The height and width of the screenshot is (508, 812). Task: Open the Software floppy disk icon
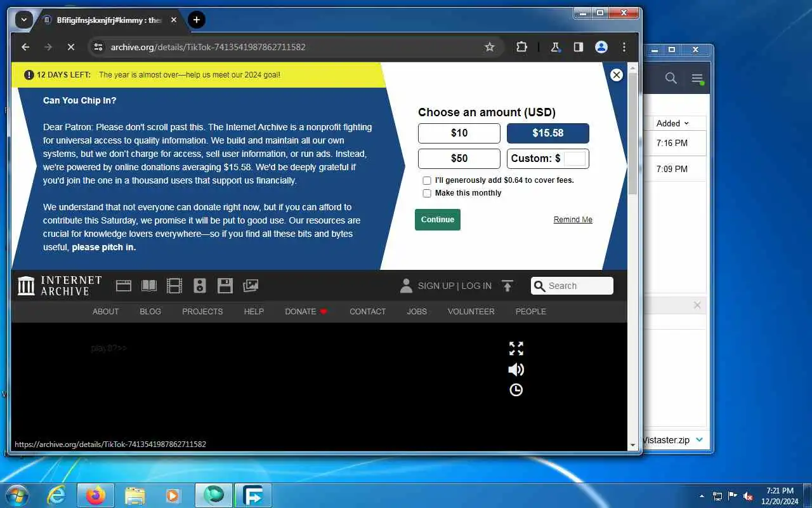pyautogui.click(x=225, y=286)
